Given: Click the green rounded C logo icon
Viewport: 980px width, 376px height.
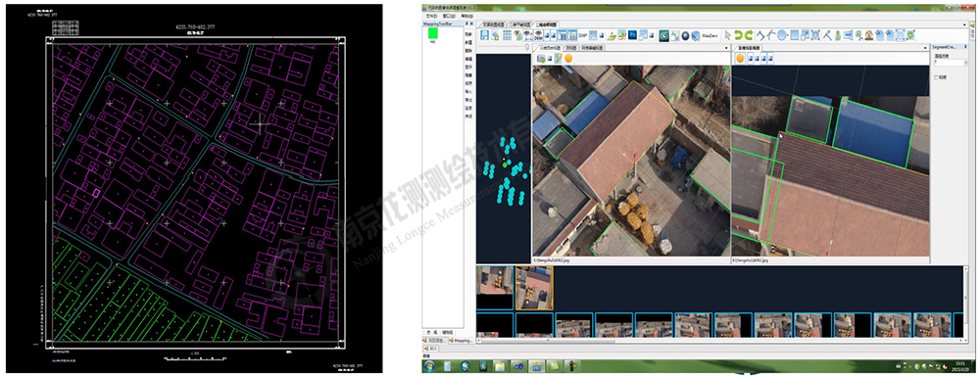Looking at the screenshot, I should pyautogui.click(x=663, y=35).
